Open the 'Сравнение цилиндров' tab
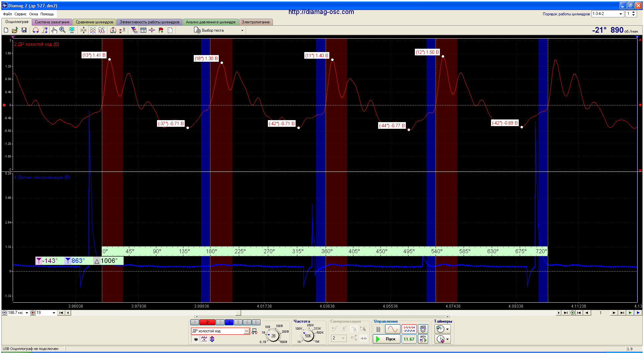The image size is (644, 353). 95,22
